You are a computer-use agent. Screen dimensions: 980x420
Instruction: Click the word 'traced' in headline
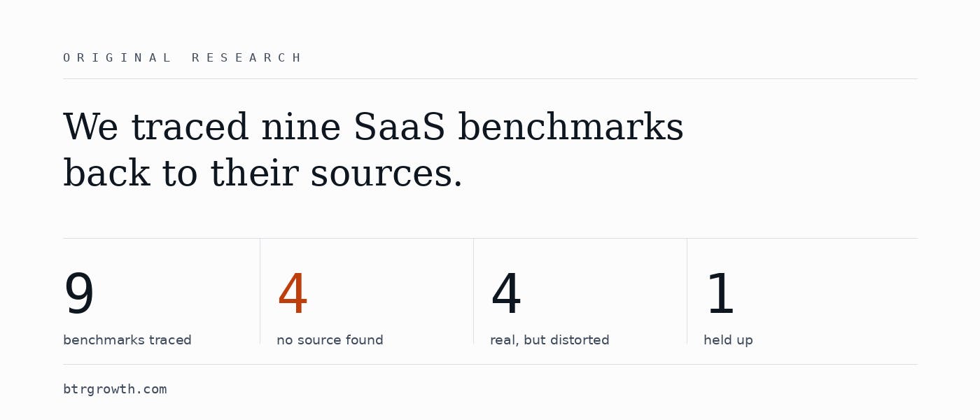coord(190,128)
